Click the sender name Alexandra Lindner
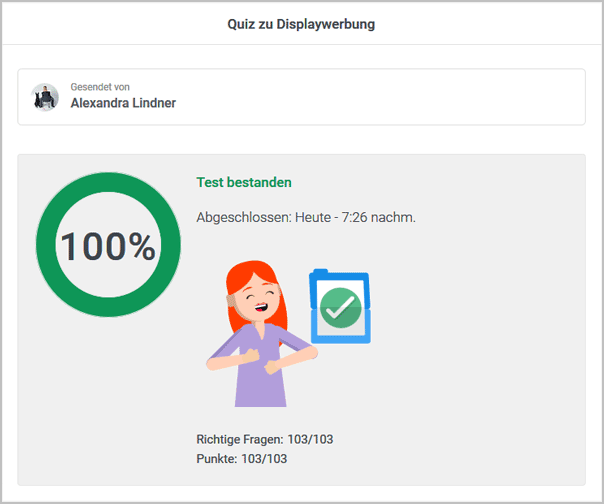Image resolution: width=604 pixels, height=504 pixels. tap(123, 103)
